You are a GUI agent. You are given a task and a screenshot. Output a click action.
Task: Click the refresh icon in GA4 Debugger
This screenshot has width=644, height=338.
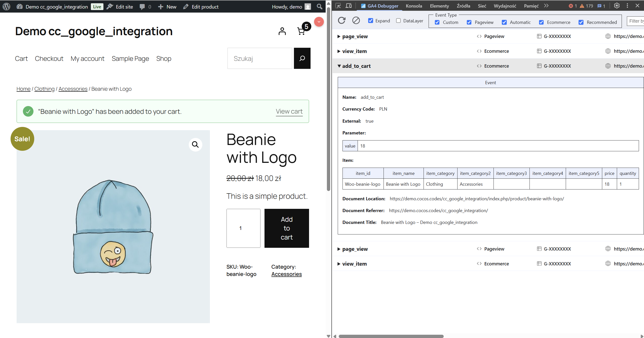(342, 20)
